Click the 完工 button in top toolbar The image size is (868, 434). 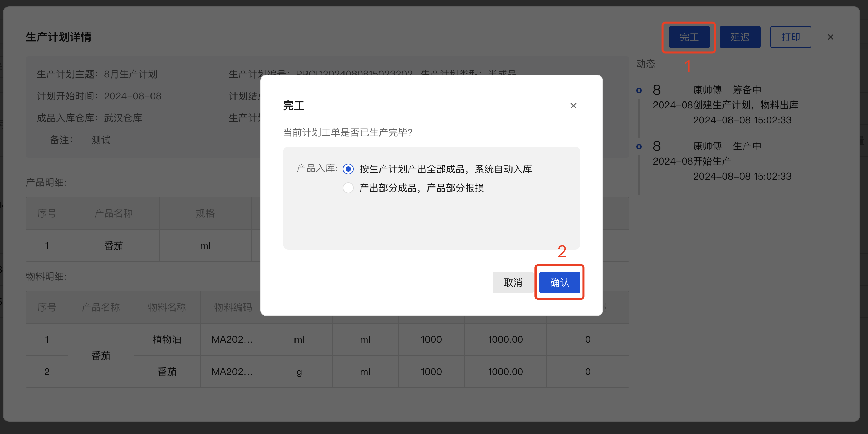(688, 37)
